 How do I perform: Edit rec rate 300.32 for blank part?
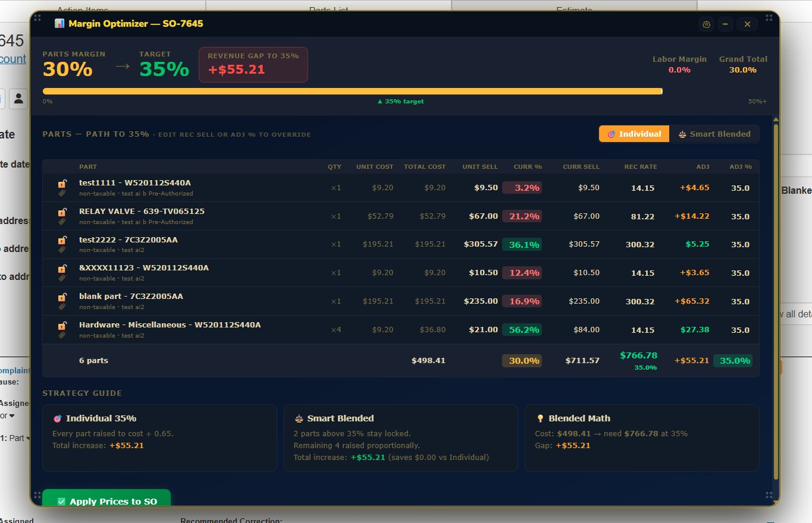pyautogui.click(x=640, y=301)
